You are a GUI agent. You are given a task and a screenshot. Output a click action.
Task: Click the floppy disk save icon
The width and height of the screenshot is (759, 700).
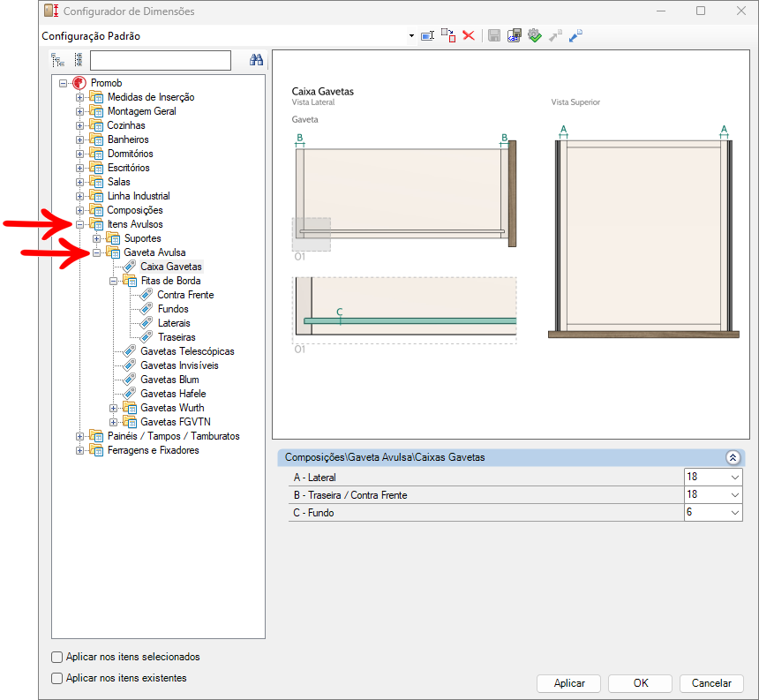pos(493,36)
